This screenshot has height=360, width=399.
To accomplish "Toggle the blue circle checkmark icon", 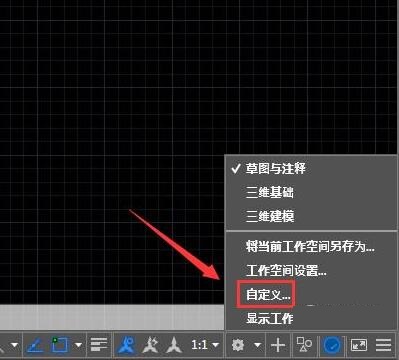I will pos(333,345).
